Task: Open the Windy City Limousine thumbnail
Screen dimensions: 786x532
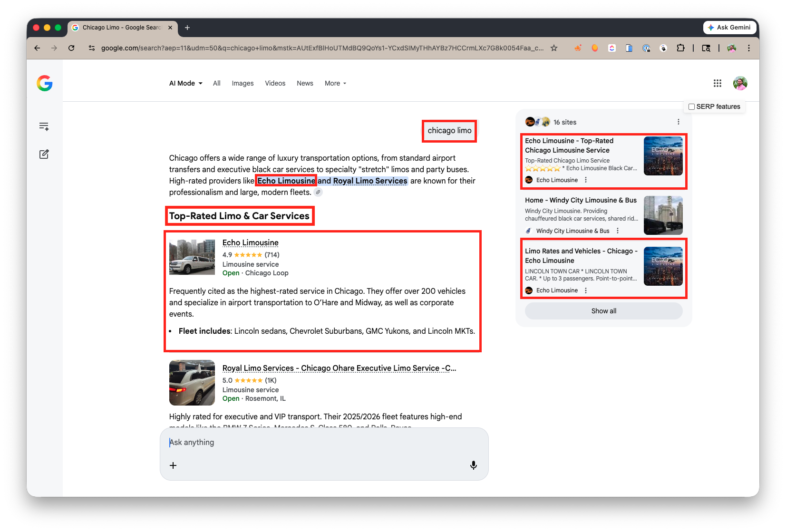Action: (663, 215)
